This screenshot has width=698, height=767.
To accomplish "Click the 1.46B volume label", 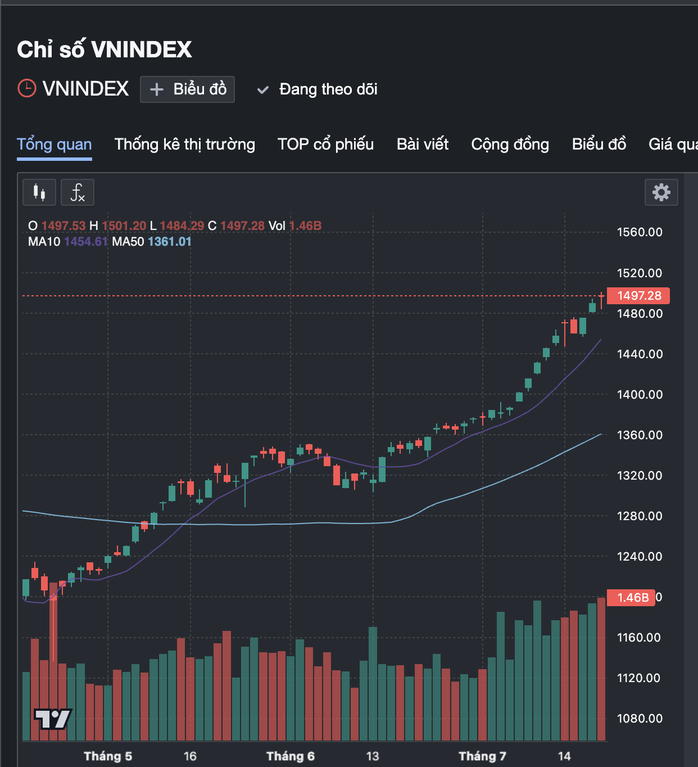I will [632, 598].
